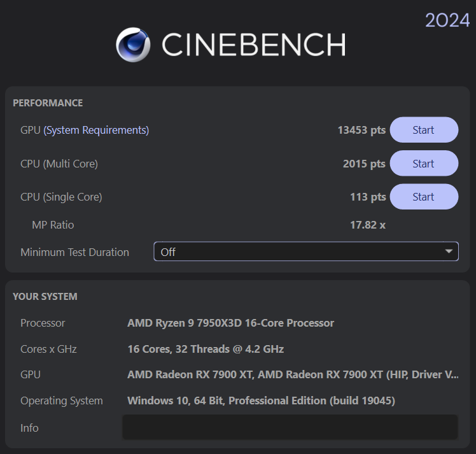This screenshot has width=476, height=454.
Task: Click the Processor label
Action: click(43, 323)
